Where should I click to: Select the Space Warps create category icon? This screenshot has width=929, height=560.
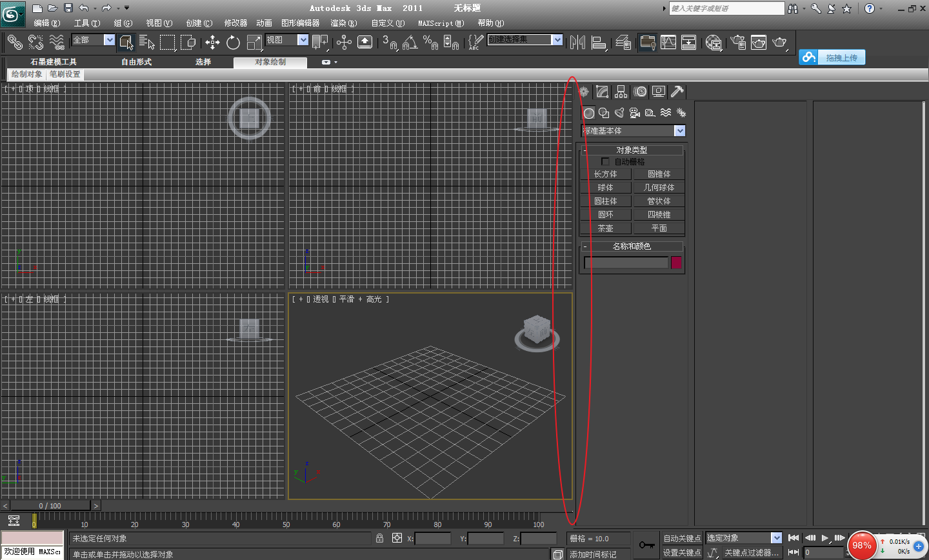pyautogui.click(x=666, y=113)
